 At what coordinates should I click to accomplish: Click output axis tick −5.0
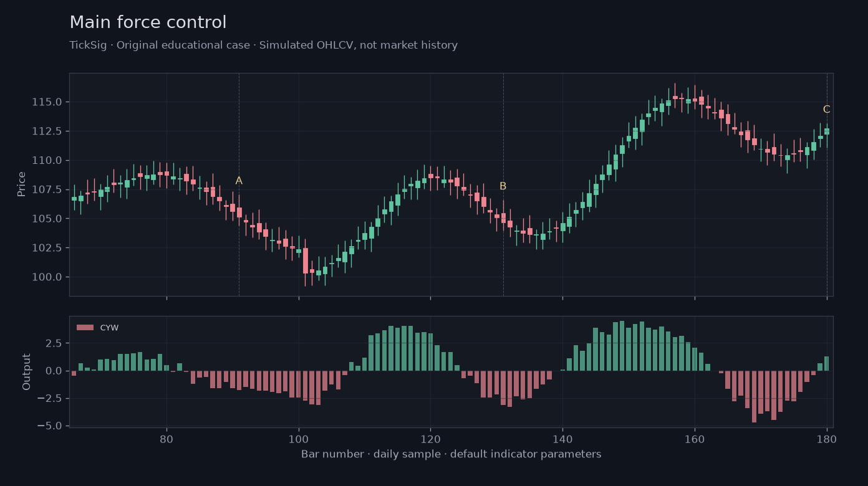[50, 426]
